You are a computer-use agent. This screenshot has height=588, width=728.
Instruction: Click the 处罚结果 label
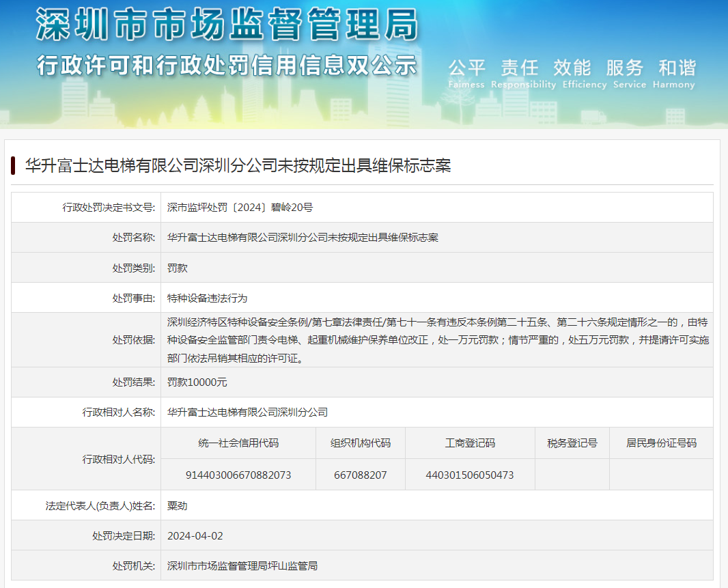[134, 382]
